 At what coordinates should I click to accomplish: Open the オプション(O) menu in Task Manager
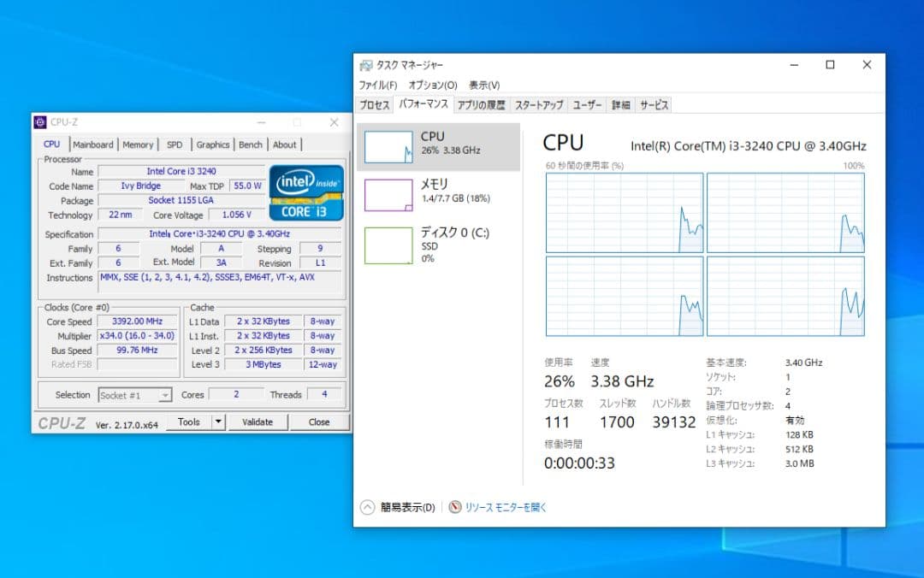433,85
